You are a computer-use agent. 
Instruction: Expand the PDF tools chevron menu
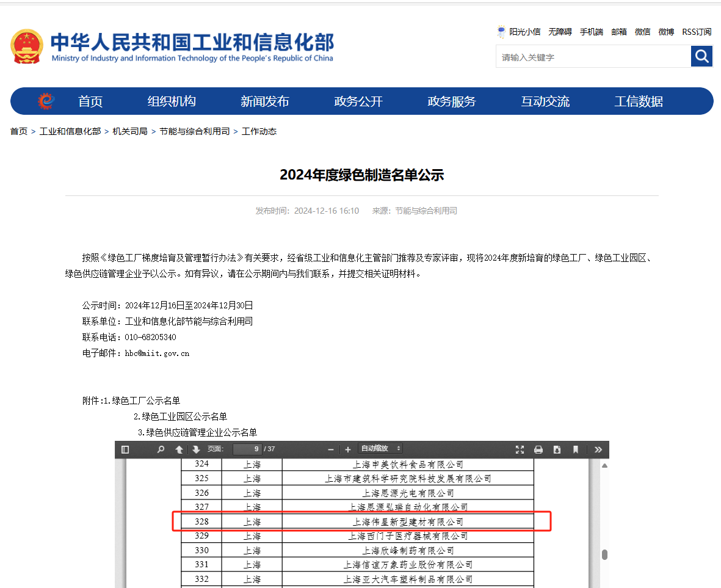[x=598, y=449]
